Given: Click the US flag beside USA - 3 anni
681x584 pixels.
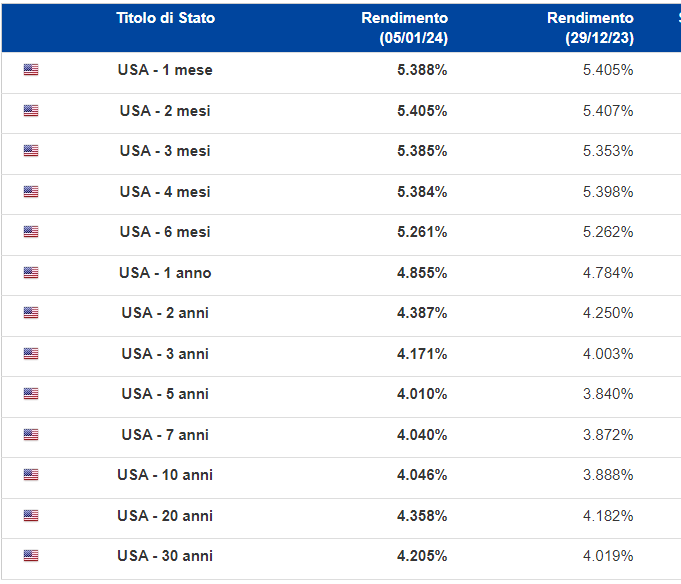Looking at the screenshot, I should point(31,354).
